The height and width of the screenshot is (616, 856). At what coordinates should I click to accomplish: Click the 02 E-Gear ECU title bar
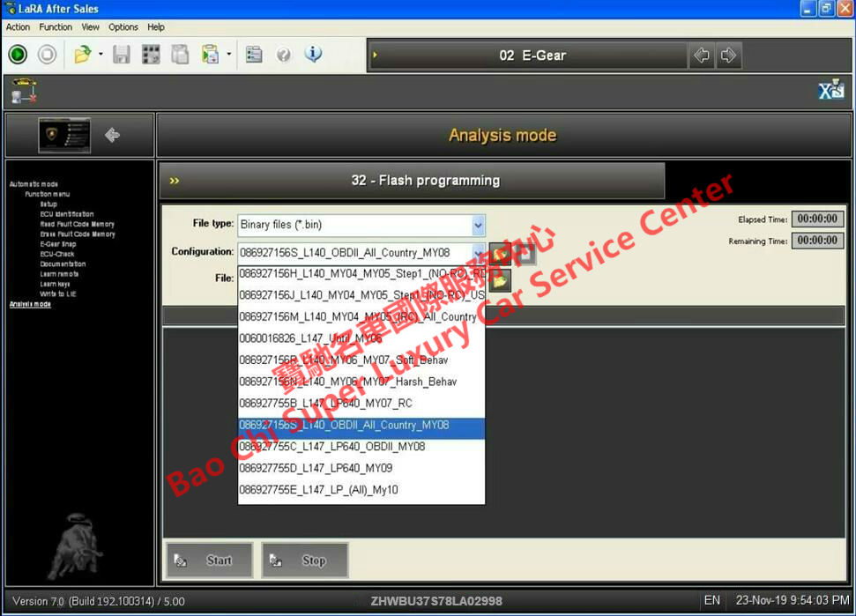click(x=528, y=56)
